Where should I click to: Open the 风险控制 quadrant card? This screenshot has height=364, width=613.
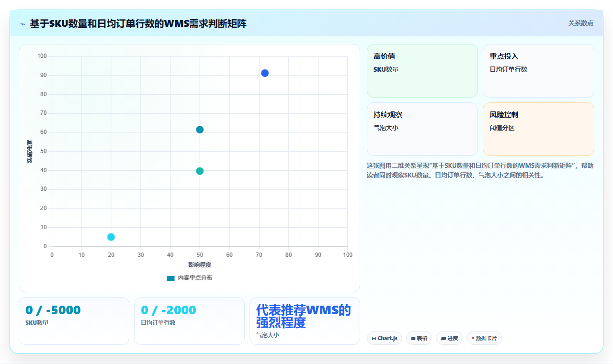coord(538,129)
